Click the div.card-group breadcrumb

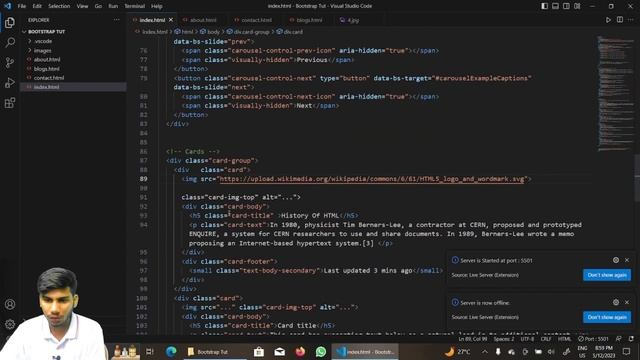248,31
